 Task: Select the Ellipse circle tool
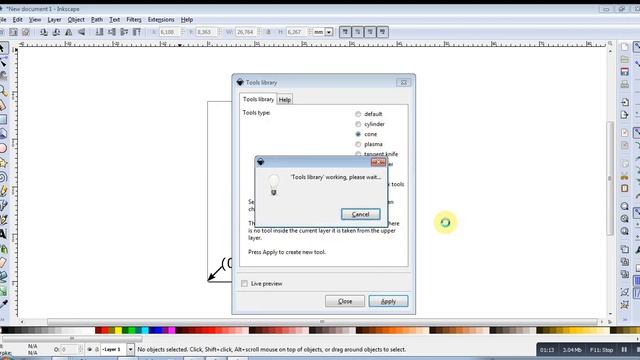click(x=3, y=148)
